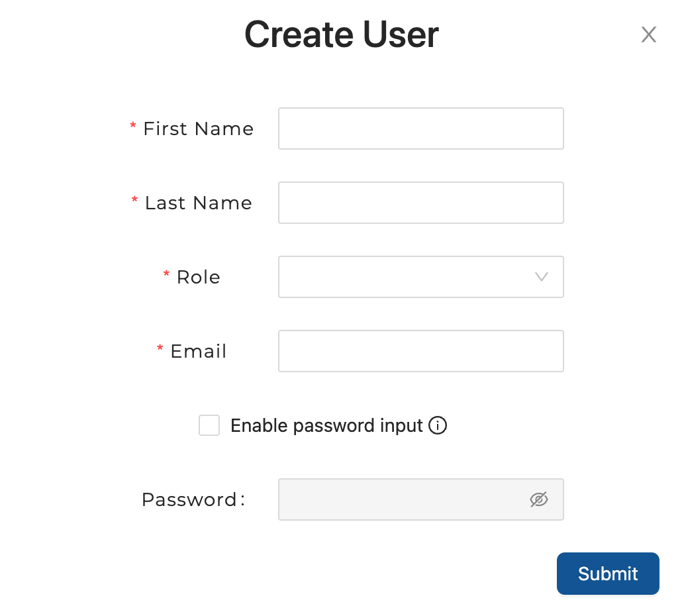The height and width of the screenshot is (616, 682).
Task: Click the info icon beside Enable password input
Action: (x=438, y=425)
